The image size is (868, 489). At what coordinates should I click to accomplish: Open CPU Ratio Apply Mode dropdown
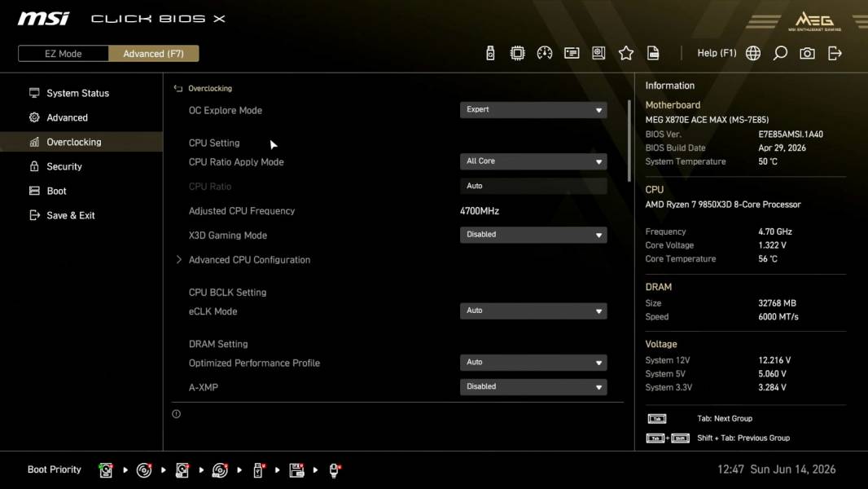click(x=533, y=161)
